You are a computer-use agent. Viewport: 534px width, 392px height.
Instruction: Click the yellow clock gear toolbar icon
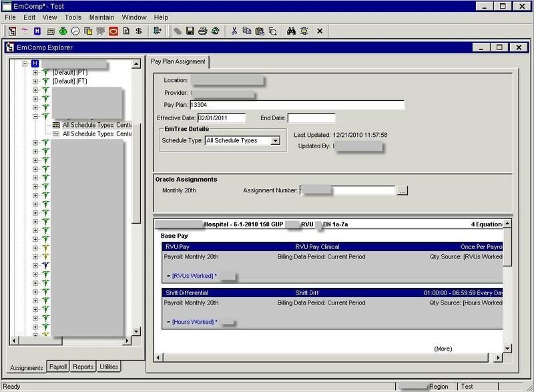[x=304, y=31]
